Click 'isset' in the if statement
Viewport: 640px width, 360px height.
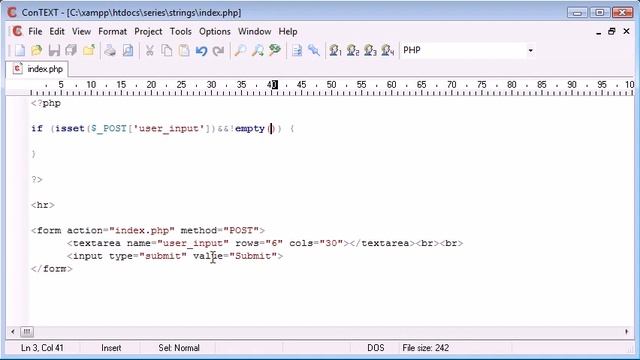(x=70, y=129)
